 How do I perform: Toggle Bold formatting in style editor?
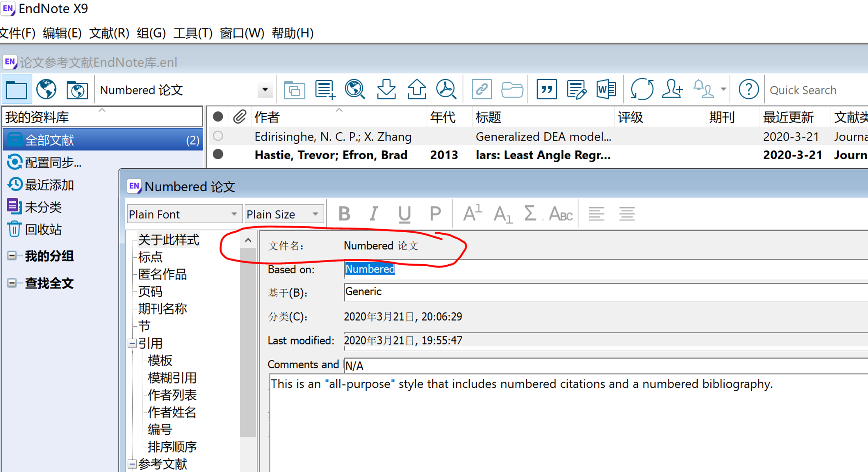pos(344,214)
